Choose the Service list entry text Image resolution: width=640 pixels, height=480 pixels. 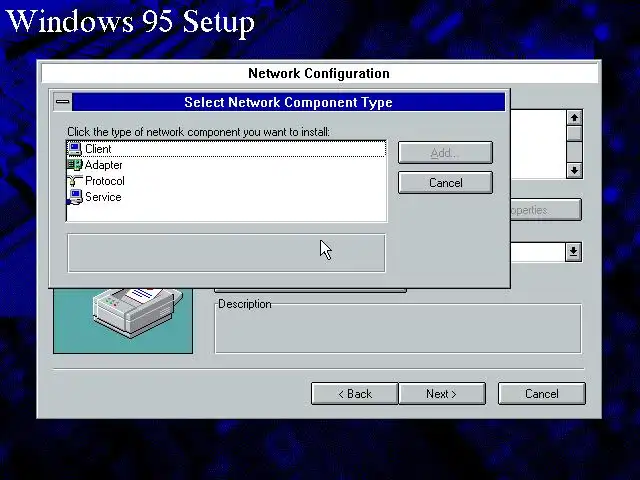coord(103,197)
